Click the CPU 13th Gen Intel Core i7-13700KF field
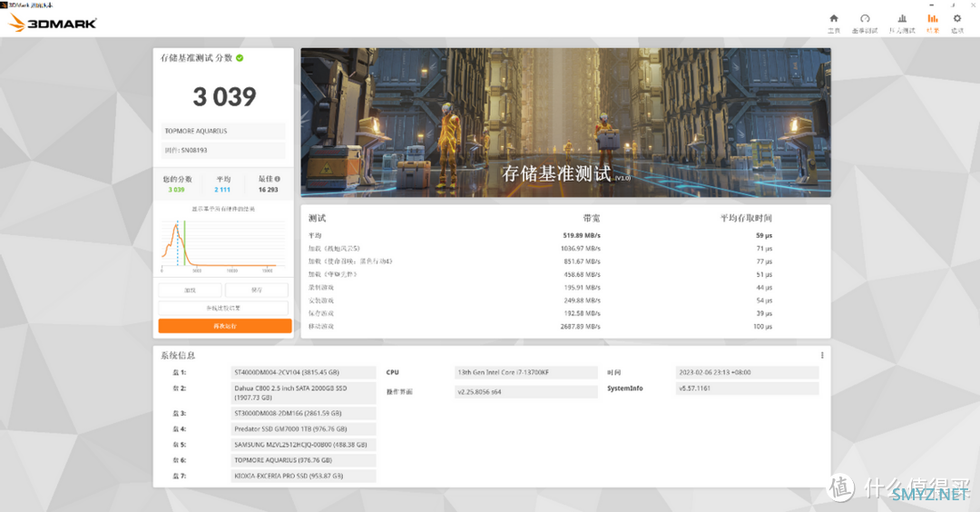The height and width of the screenshot is (512, 980). (525, 372)
